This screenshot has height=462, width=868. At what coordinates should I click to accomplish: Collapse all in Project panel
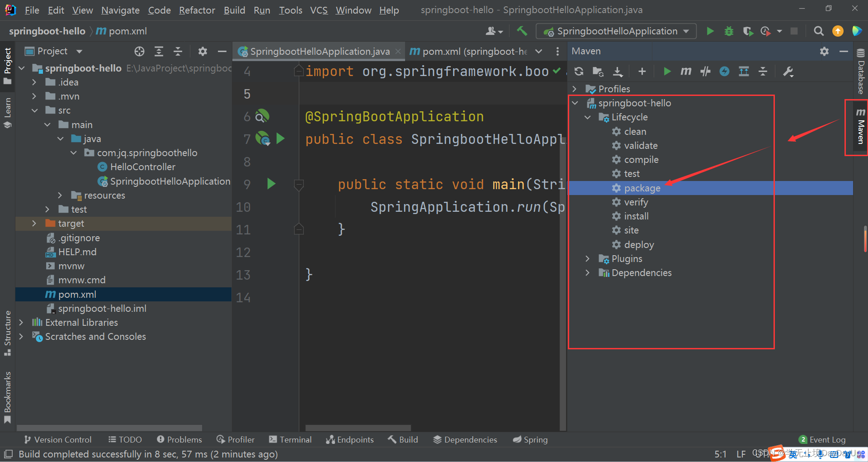pos(178,51)
